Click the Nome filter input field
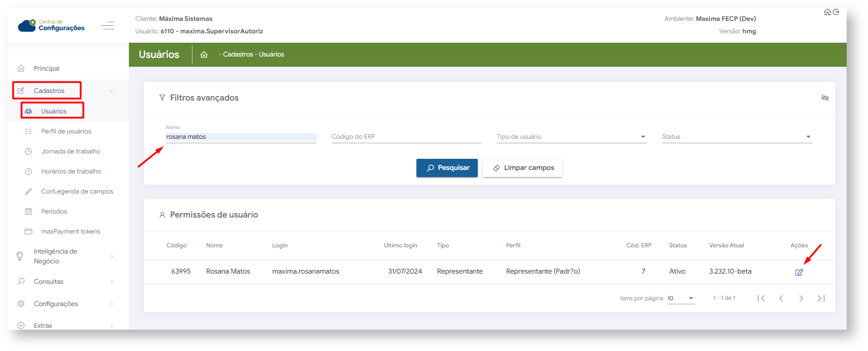 (241, 137)
